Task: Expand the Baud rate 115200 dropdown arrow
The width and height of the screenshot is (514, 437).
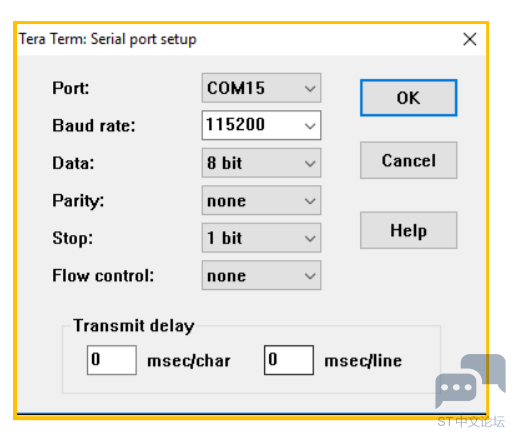Action: (x=310, y=126)
